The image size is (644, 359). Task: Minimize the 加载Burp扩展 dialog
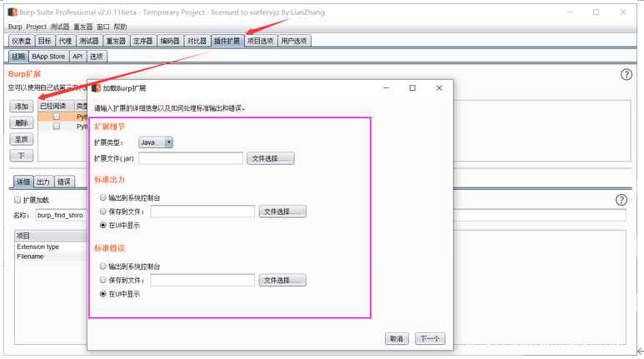[386, 88]
